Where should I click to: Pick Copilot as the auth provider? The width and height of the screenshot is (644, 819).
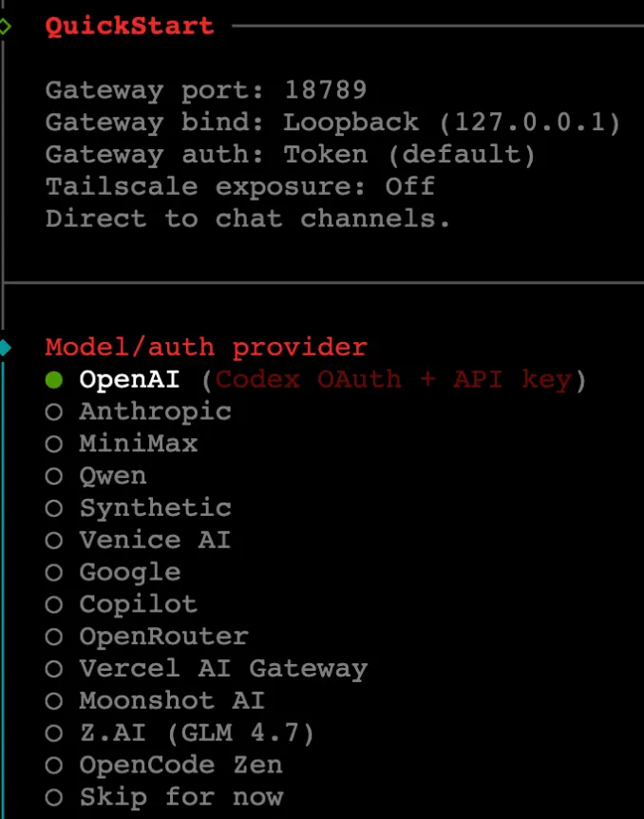54,604
